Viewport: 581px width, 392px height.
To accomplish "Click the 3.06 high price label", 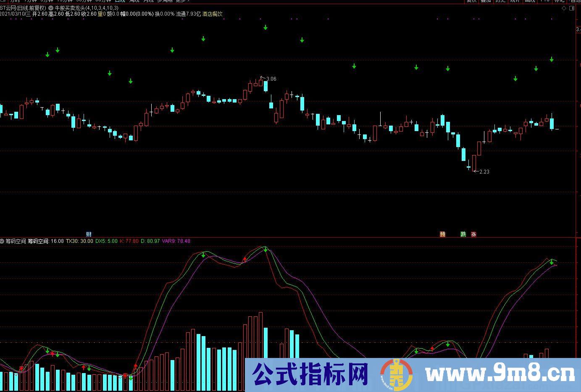I will pyautogui.click(x=271, y=79).
